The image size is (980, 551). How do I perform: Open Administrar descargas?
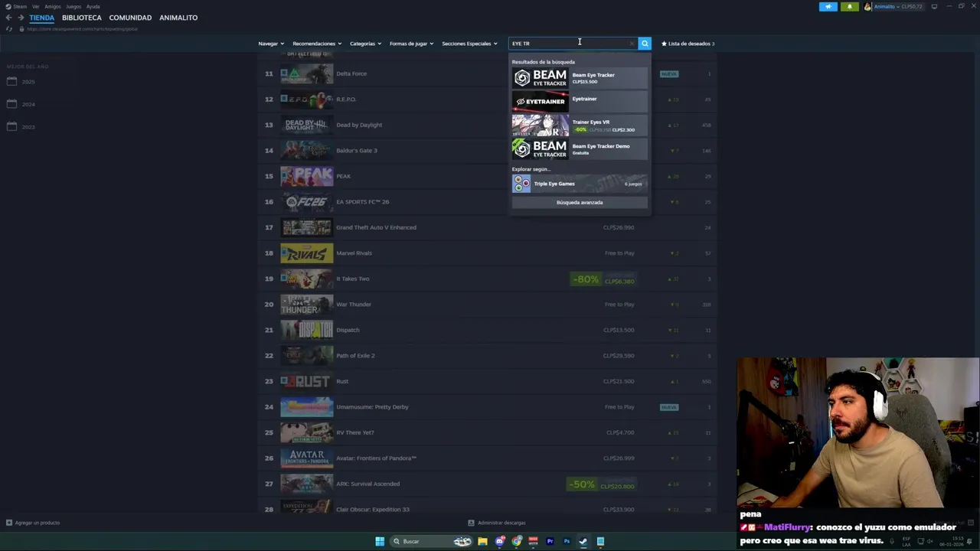497,523
